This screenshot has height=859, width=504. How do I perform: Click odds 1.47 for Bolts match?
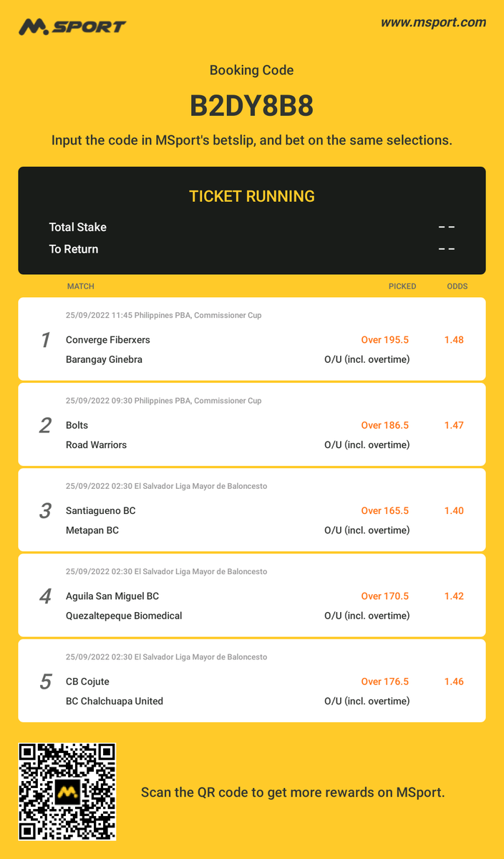coord(454,425)
